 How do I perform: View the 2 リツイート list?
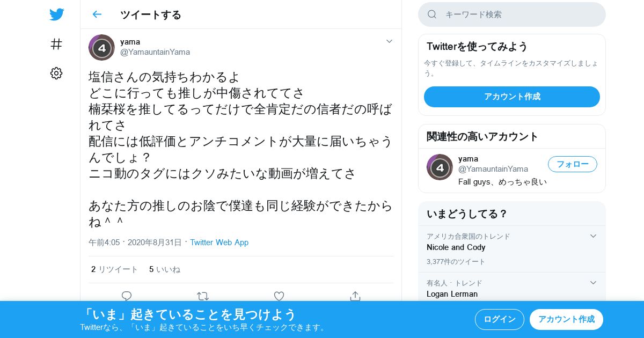[x=115, y=269]
